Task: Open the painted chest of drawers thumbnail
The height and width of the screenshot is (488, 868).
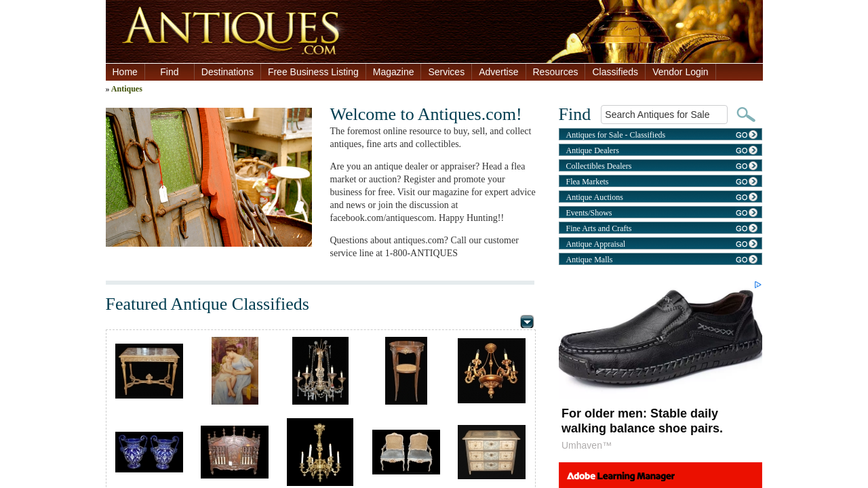Action: (x=492, y=452)
